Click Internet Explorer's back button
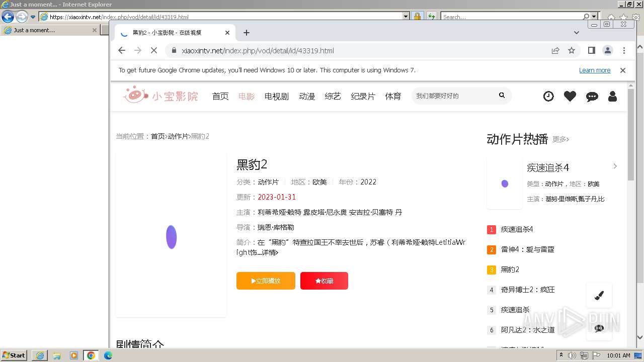 click(x=8, y=17)
